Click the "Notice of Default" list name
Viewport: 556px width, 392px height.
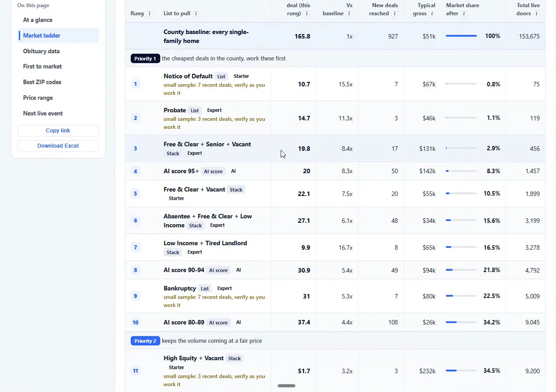coord(188,76)
